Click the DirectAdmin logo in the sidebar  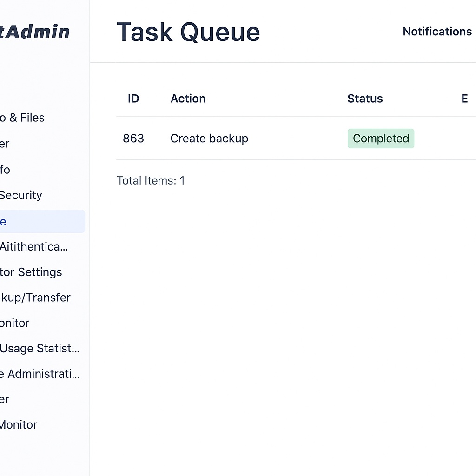(x=35, y=32)
